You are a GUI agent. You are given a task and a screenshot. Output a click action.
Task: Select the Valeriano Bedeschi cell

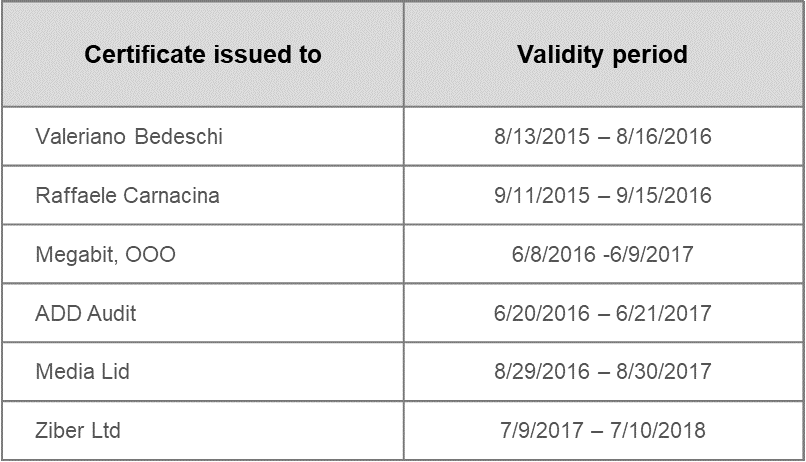(203, 137)
